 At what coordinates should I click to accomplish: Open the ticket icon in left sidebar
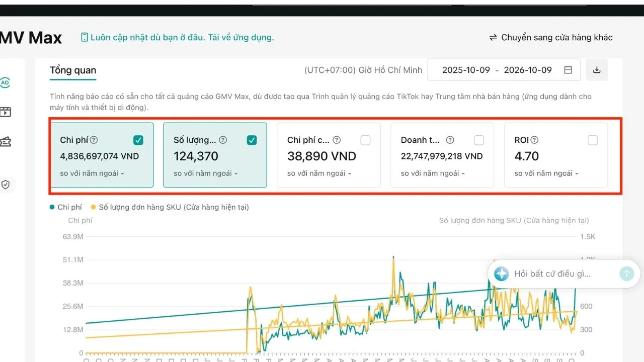pos(5,142)
